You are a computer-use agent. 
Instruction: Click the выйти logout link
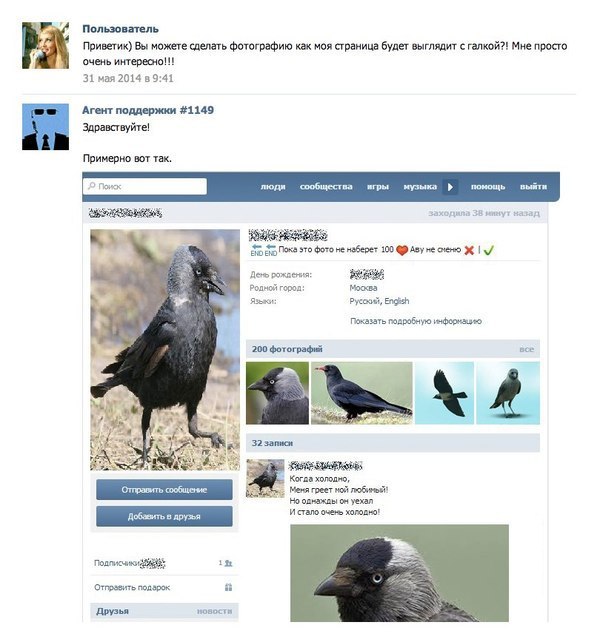pos(533,187)
